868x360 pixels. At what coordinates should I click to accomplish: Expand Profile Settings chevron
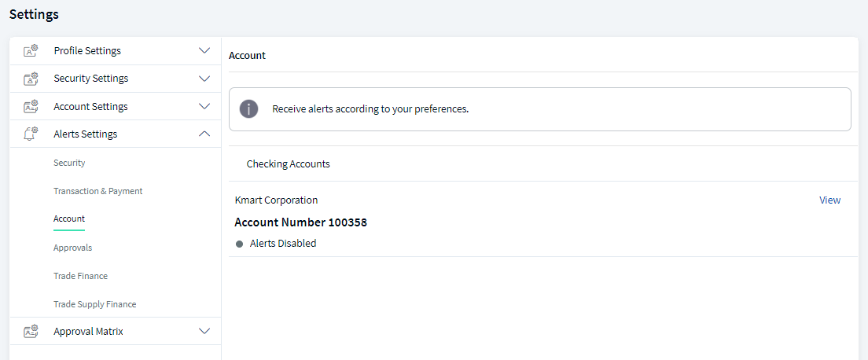click(x=204, y=50)
